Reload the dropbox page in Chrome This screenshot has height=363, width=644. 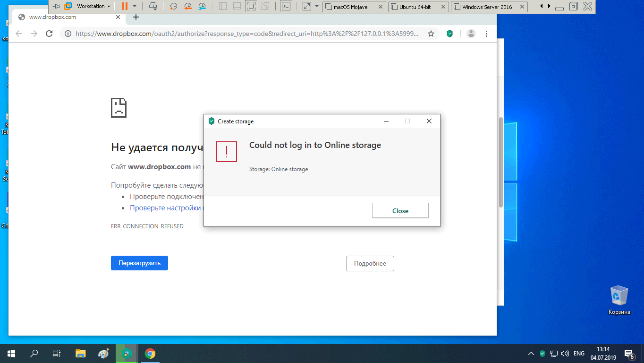tap(49, 34)
